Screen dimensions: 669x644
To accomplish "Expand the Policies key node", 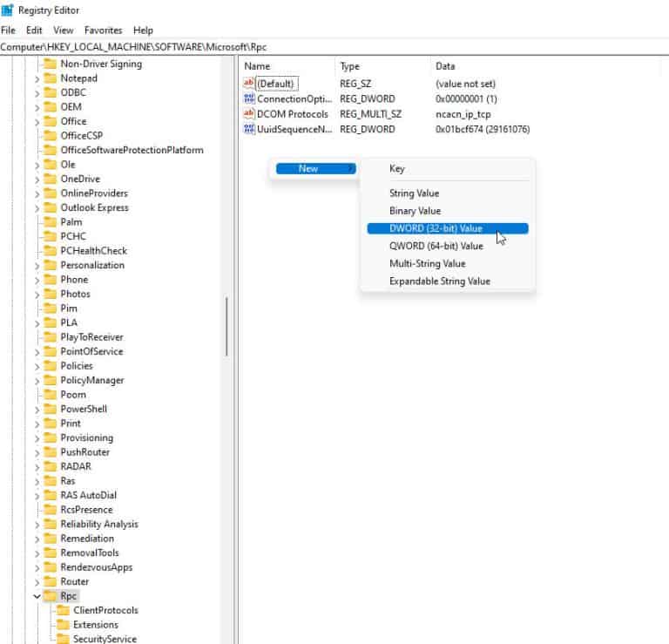I will [37, 366].
